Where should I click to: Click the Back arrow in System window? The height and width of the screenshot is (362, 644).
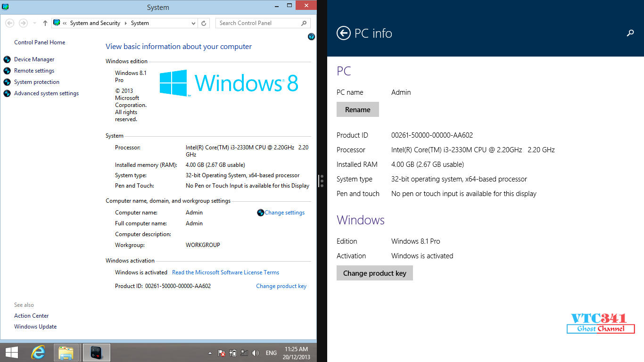[10, 23]
